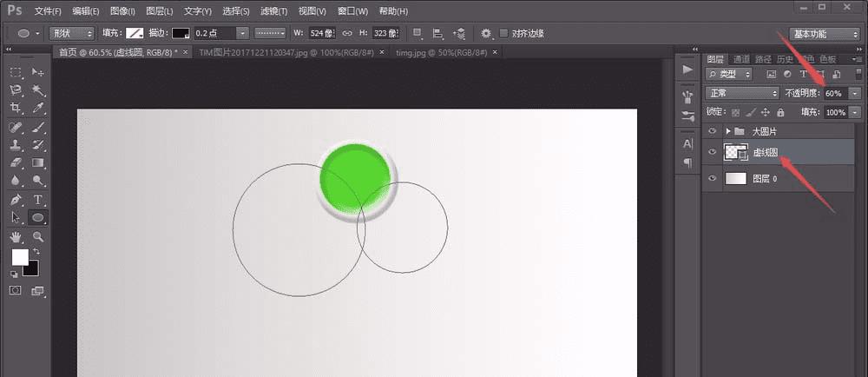Click the stroke color swatch
The image size is (868, 377).
pos(181,33)
